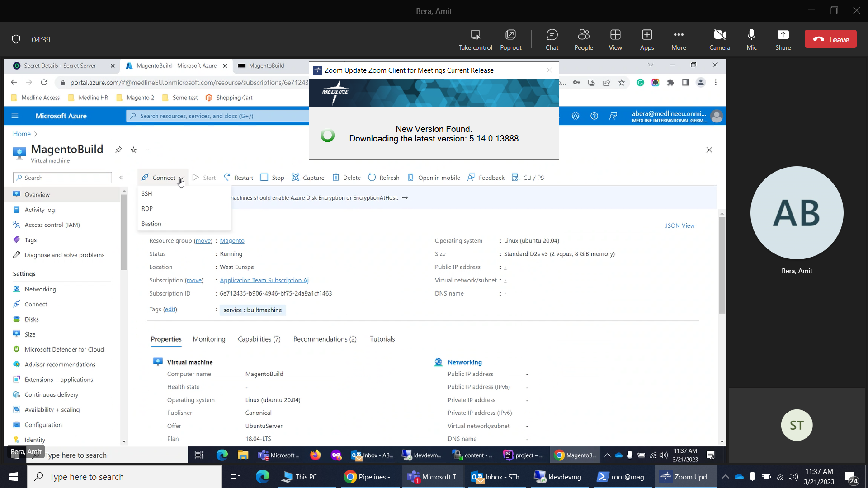This screenshot has height=488, width=868.
Task: Mute the Mic in the Teams meeting
Action: click(751, 39)
